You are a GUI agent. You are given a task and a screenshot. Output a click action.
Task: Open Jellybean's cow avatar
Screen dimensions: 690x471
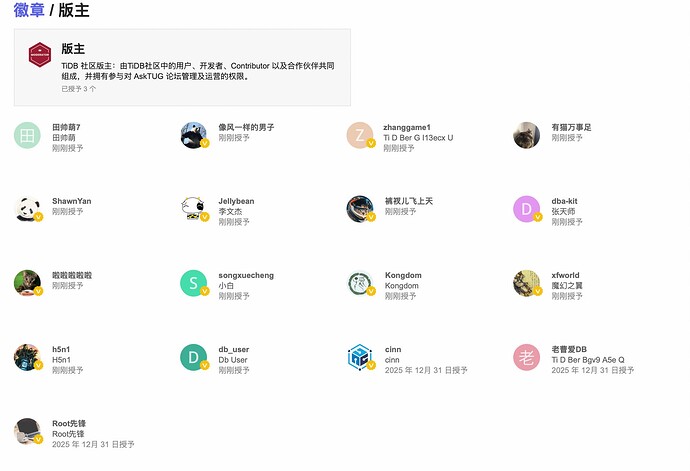[x=194, y=209]
